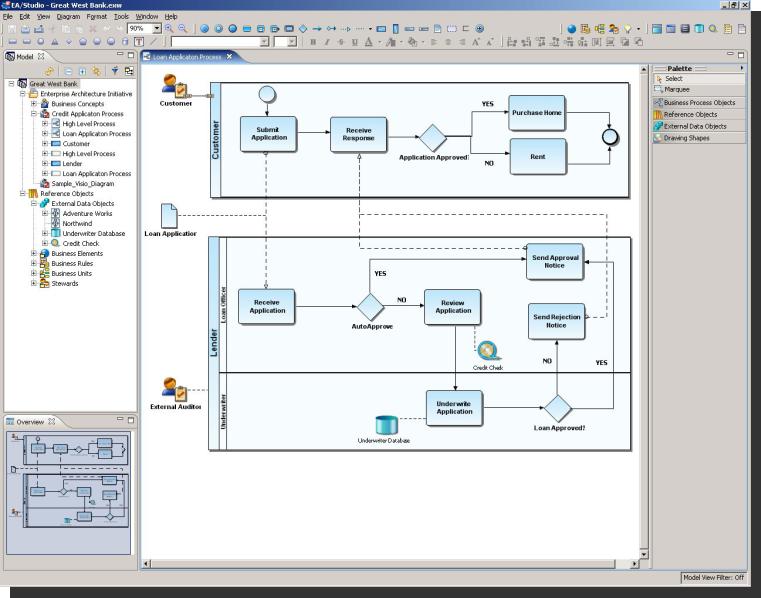This screenshot has width=761, height=598.
Task: Expand the Underwriter Database tree node
Action: coord(45,233)
